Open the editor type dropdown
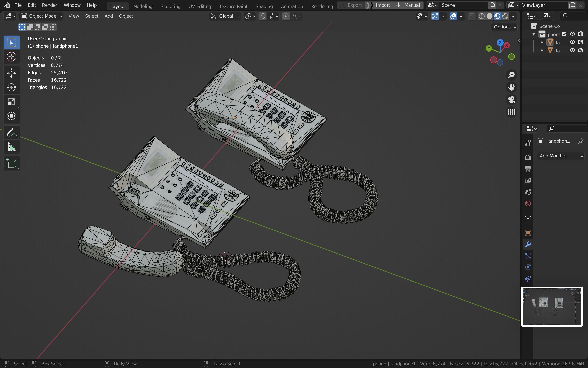The height and width of the screenshot is (368, 588). [10, 16]
